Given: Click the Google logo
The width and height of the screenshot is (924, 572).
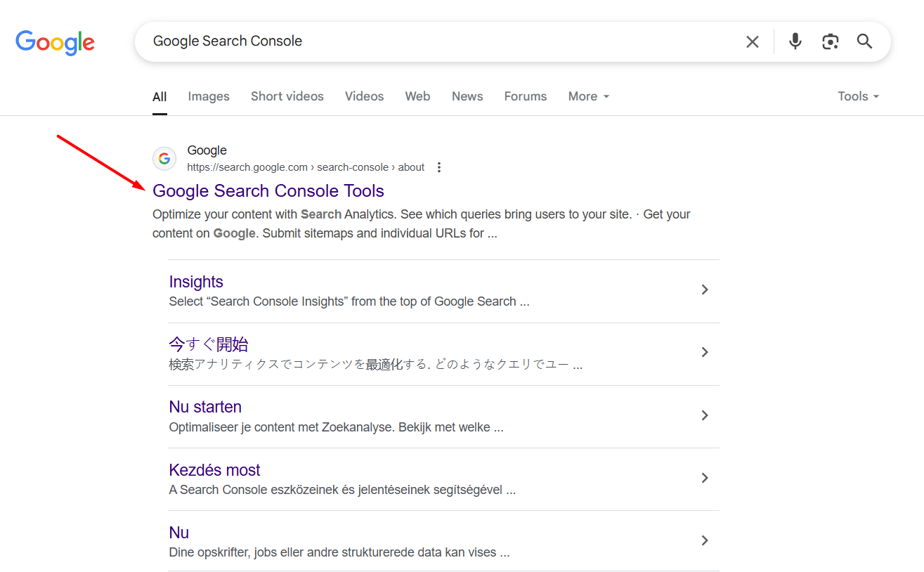Looking at the screenshot, I should click(x=55, y=42).
